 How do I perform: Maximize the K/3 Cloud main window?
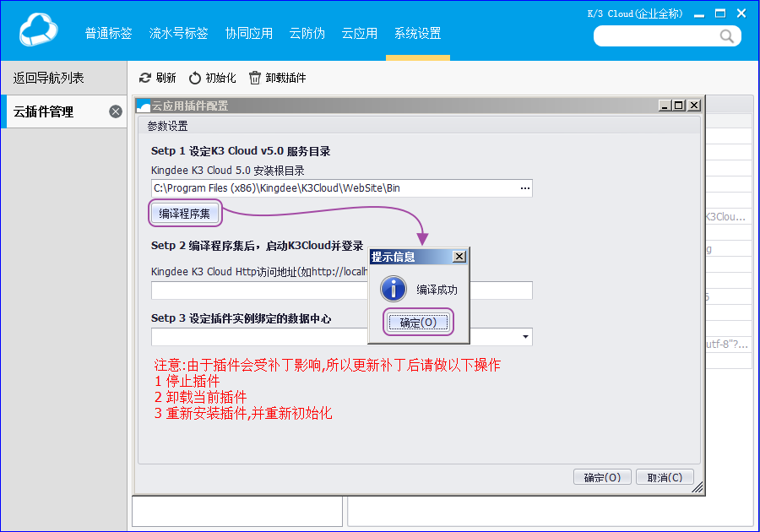click(x=720, y=14)
